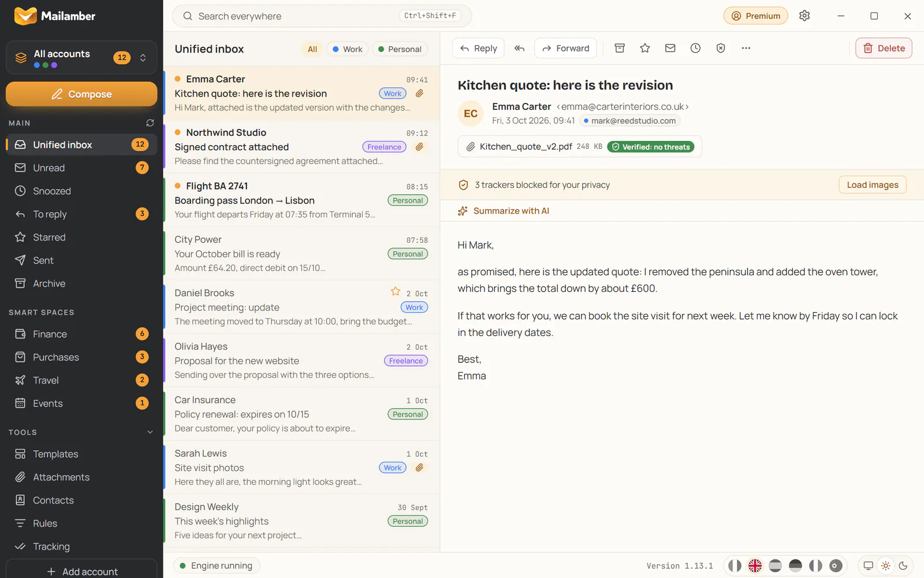Load images blocked in this email

[873, 185]
